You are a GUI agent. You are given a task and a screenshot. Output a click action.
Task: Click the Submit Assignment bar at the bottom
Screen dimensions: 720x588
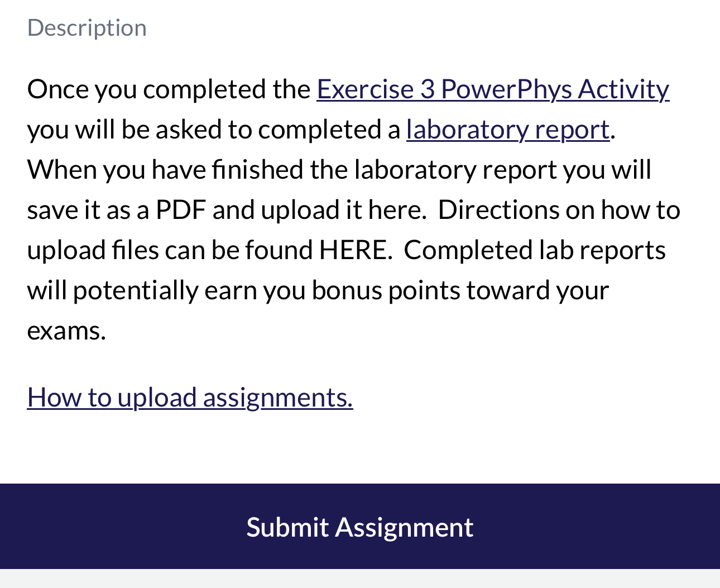tap(360, 527)
